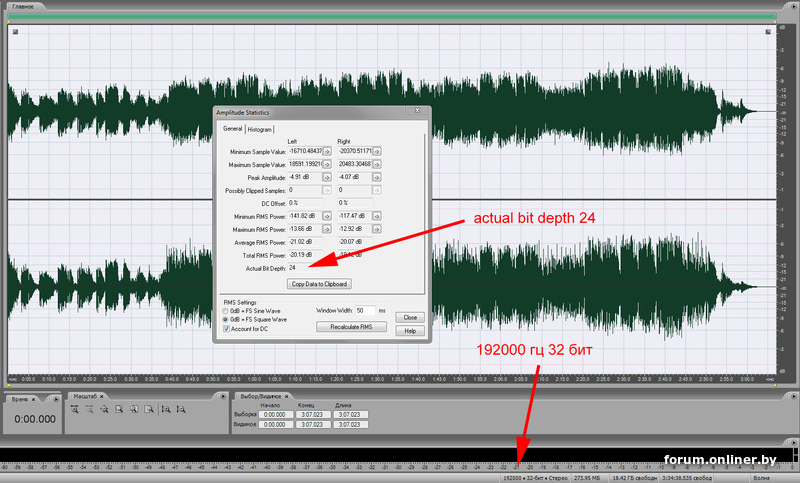The width and height of the screenshot is (800, 483).
Task: Click the zoom to selection icon, fourth in Масштаб
Action: click(119, 409)
